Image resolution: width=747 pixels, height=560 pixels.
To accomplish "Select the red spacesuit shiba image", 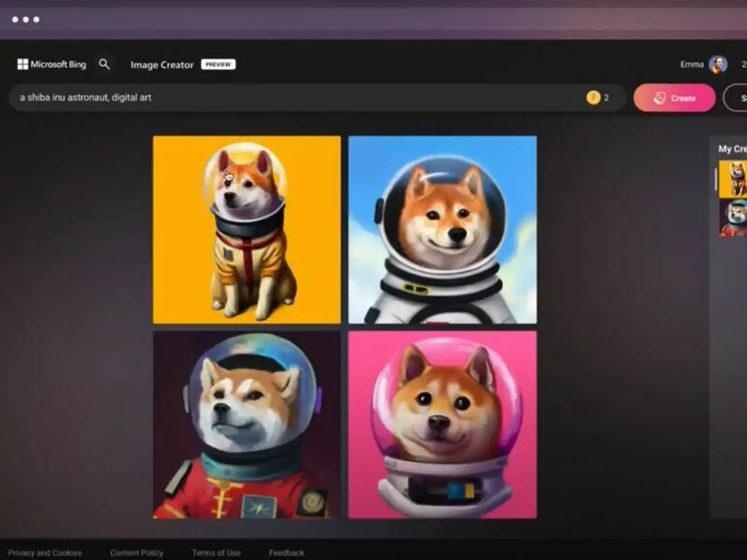I will [x=247, y=424].
